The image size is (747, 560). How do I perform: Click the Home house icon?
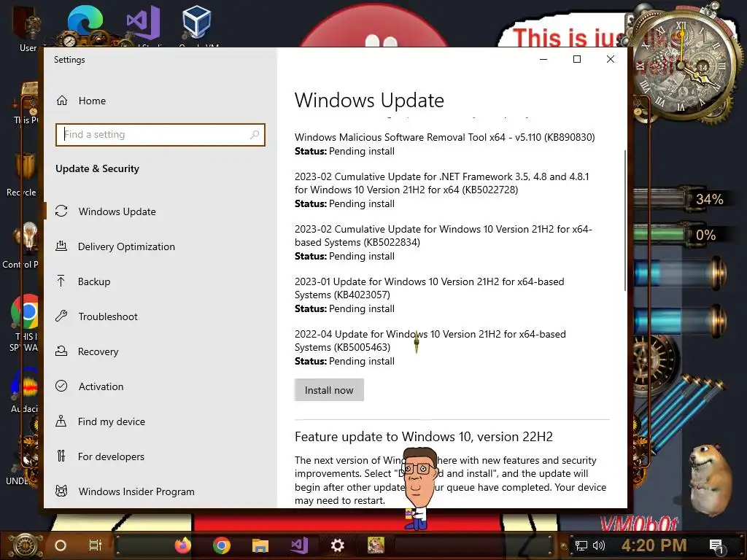62,101
